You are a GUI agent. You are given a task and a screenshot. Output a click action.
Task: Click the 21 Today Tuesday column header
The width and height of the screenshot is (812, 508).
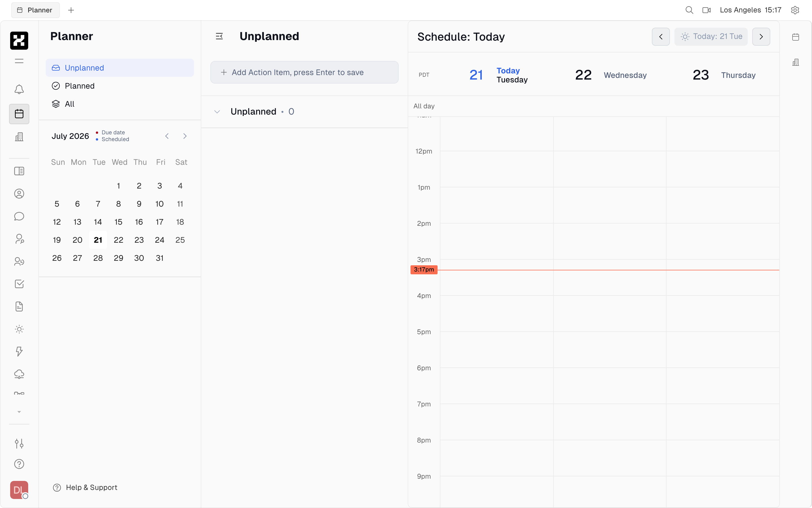tap(498, 75)
